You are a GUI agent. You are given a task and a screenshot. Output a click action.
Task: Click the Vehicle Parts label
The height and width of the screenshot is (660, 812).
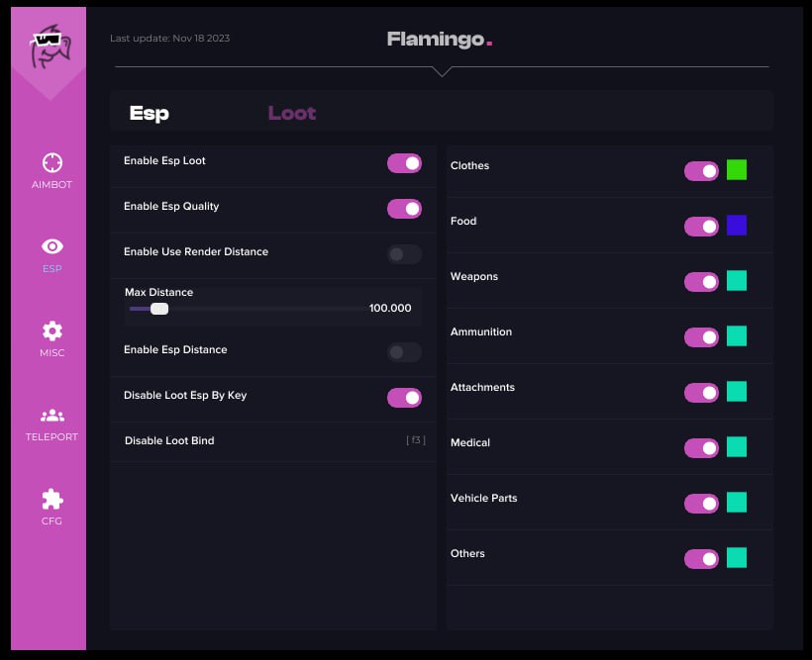483,498
